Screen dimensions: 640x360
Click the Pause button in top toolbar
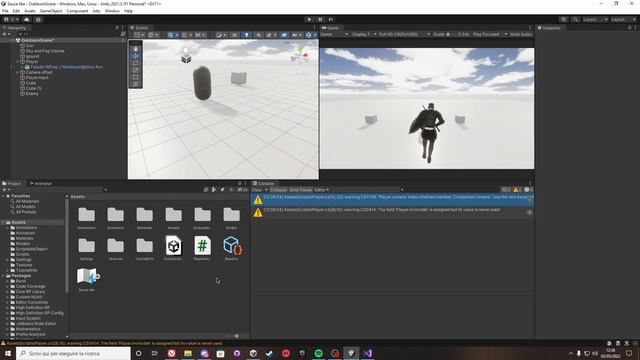coord(320,19)
